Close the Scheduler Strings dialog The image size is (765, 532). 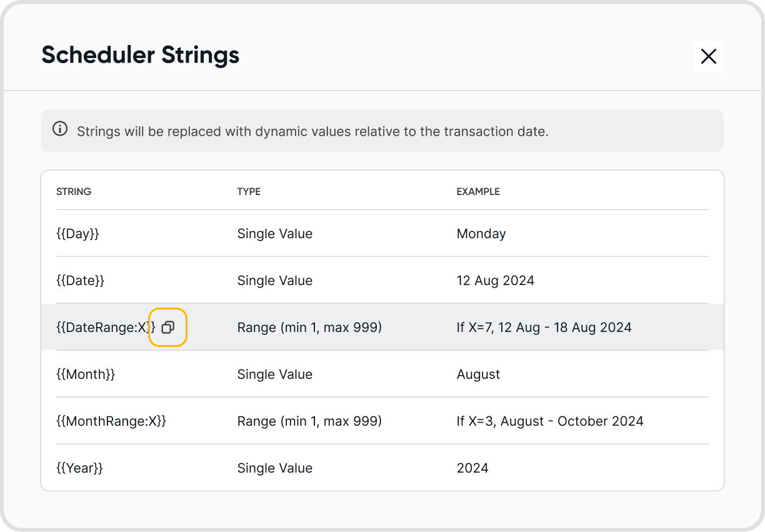pos(708,56)
